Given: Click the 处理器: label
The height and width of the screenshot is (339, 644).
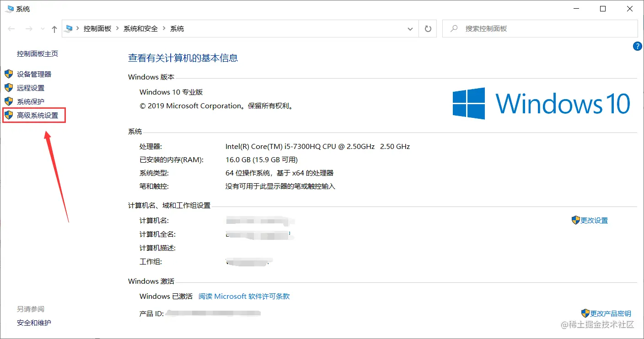Looking at the screenshot, I should tap(151, 147).
